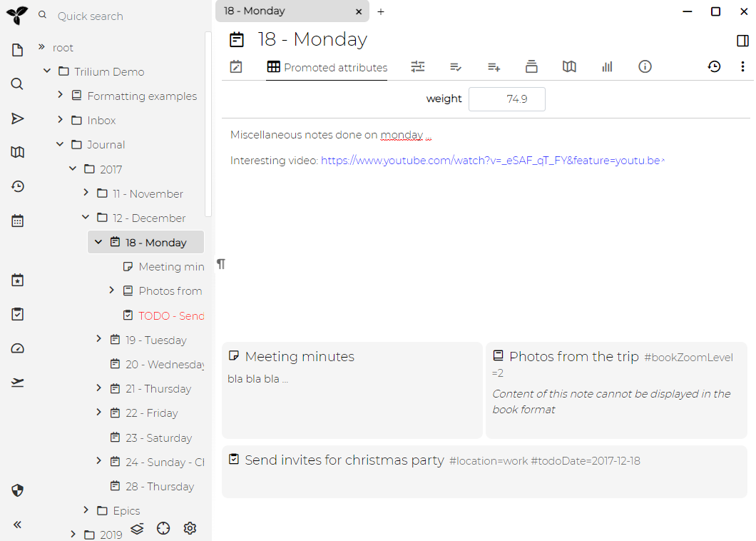Enter protected session via shield icon

17,490
